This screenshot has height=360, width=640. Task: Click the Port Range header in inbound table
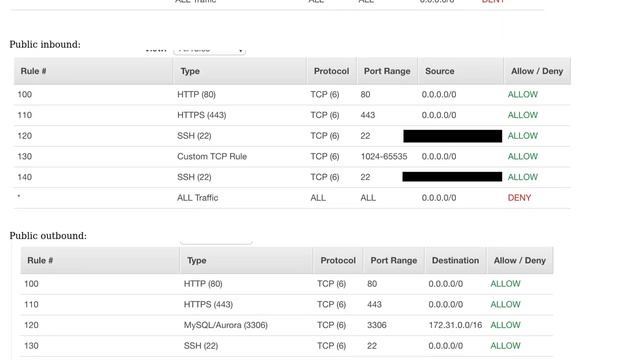pyautogui.click(x=387, y=71)
